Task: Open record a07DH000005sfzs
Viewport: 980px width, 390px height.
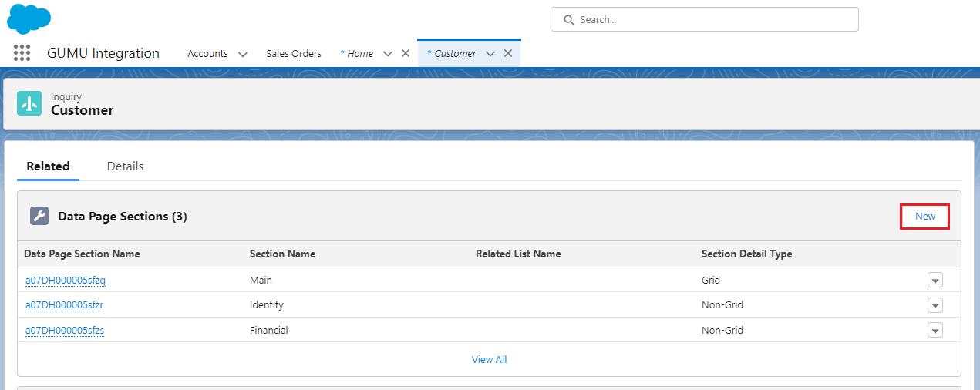Action: (x=65, y=330)
